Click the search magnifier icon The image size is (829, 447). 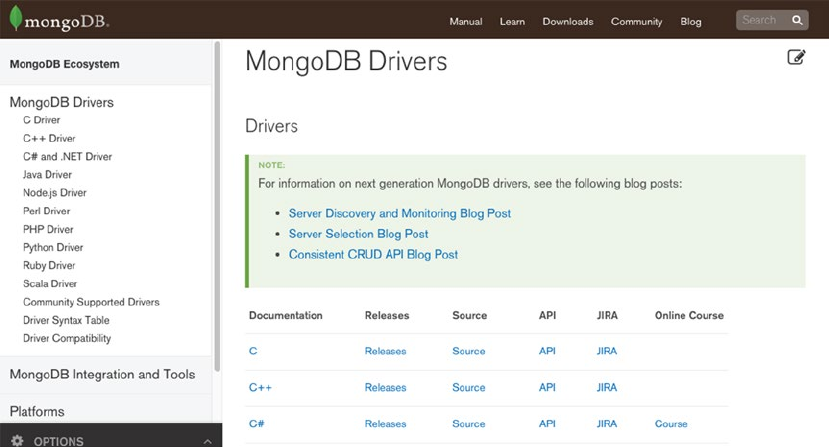(x=797, y=20)
